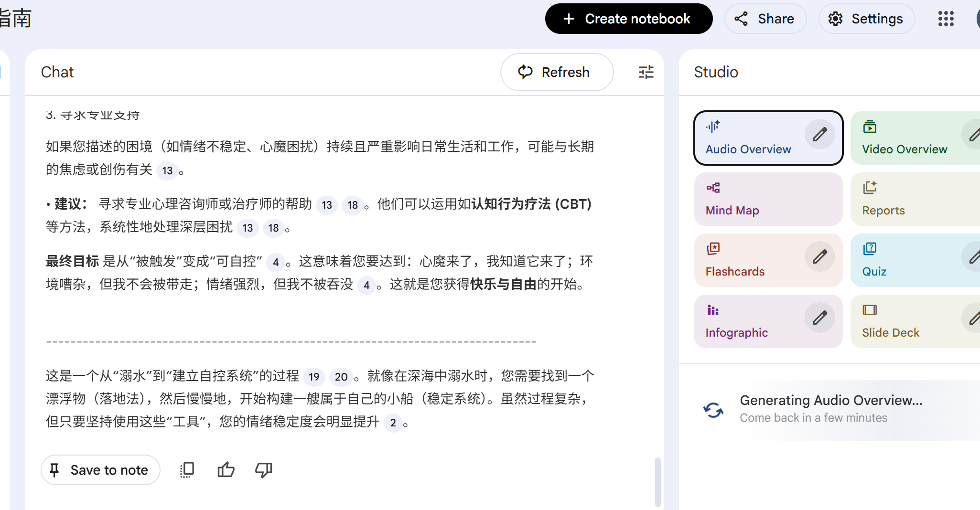Click the bold text 认知行为疗法 (CBT)
Viewport: 980px width, 510px height.
(x=531, y=204)
